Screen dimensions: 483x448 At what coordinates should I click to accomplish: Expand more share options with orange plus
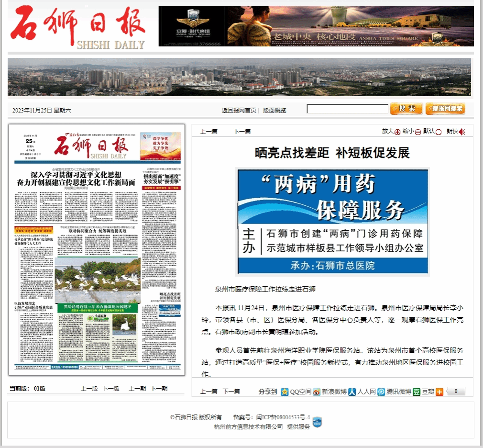(x=439, y=392)
